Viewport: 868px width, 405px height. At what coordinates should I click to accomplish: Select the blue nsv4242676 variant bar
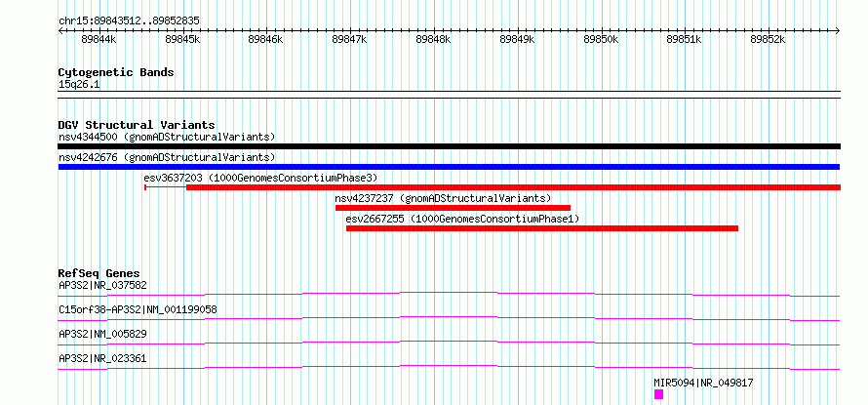pyautogui.click(x=449, y=167)
